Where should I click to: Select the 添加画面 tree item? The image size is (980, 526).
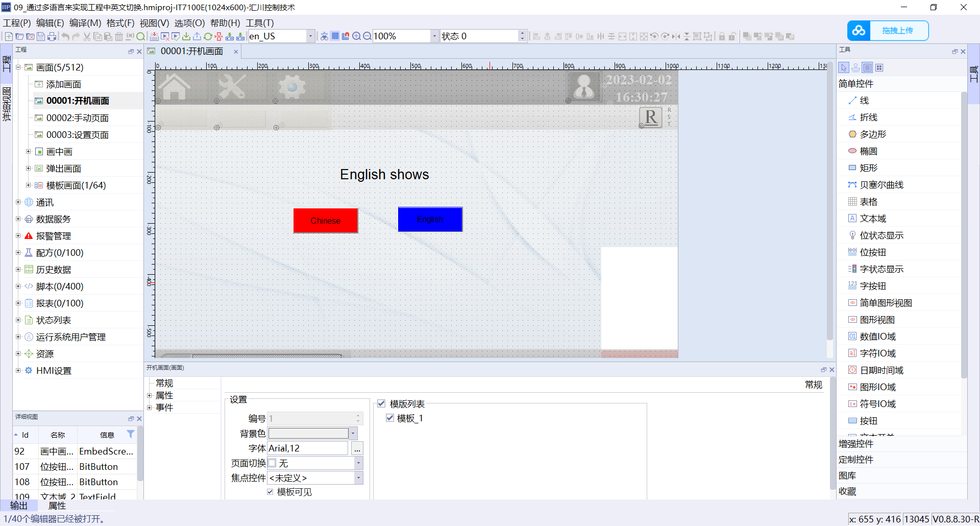click(x=63, y=84)
